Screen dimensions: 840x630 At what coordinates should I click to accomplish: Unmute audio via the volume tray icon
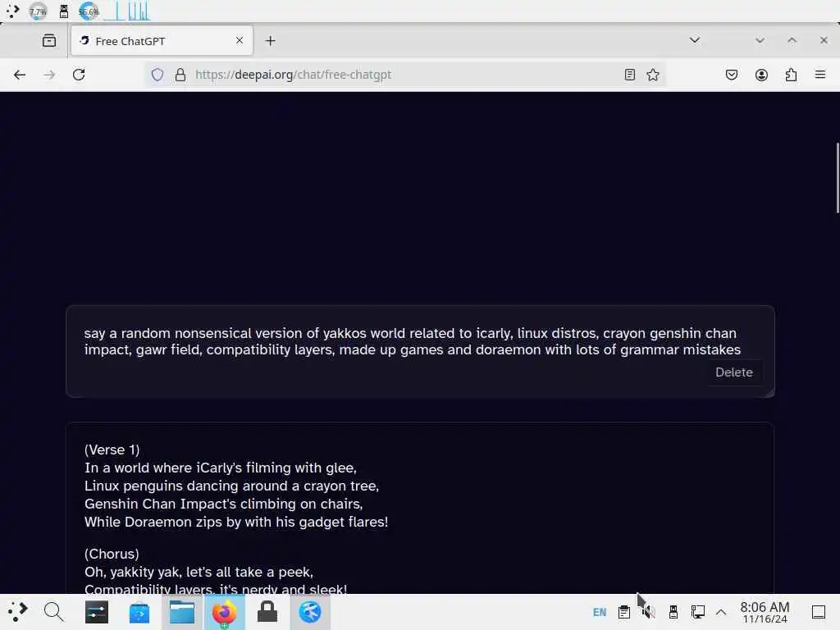tap(648, 612)
